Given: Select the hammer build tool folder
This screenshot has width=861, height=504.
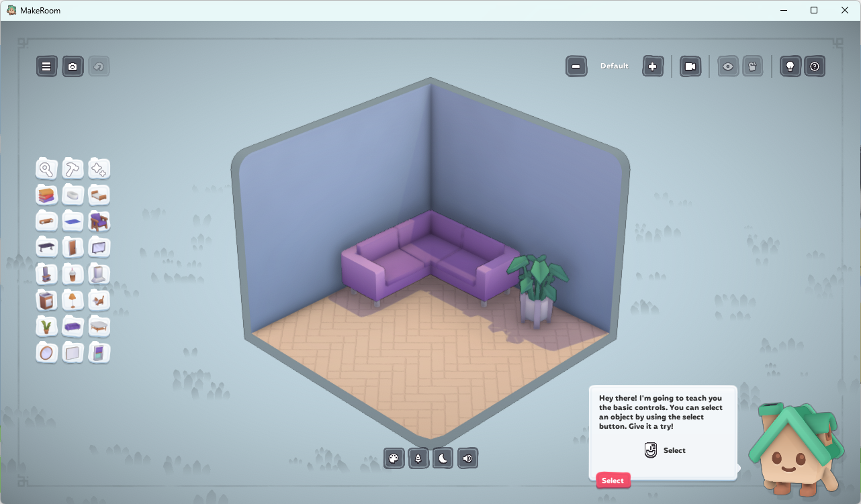Looking at the screenshot, I should [x=73, y=169].
